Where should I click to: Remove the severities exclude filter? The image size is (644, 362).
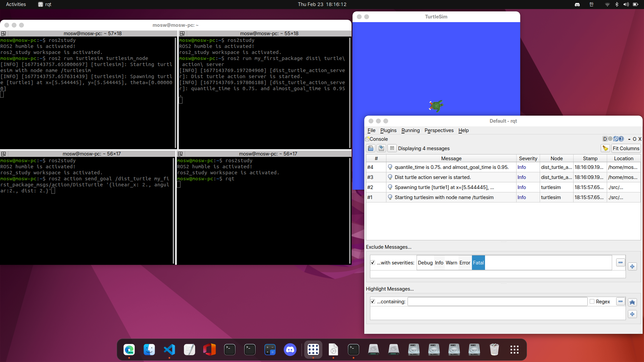pyautogui.click(x=620, y=263)
